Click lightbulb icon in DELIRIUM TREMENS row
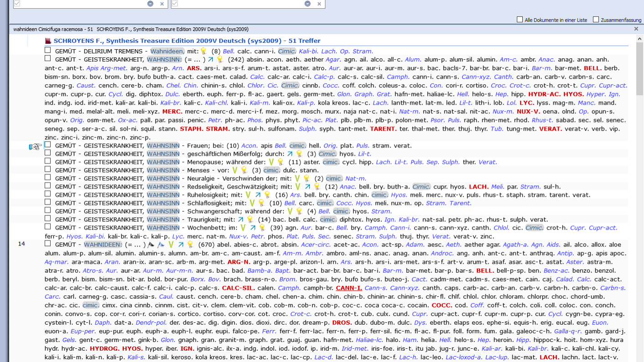This screenshot has height=362, width=644. point(203,51)
